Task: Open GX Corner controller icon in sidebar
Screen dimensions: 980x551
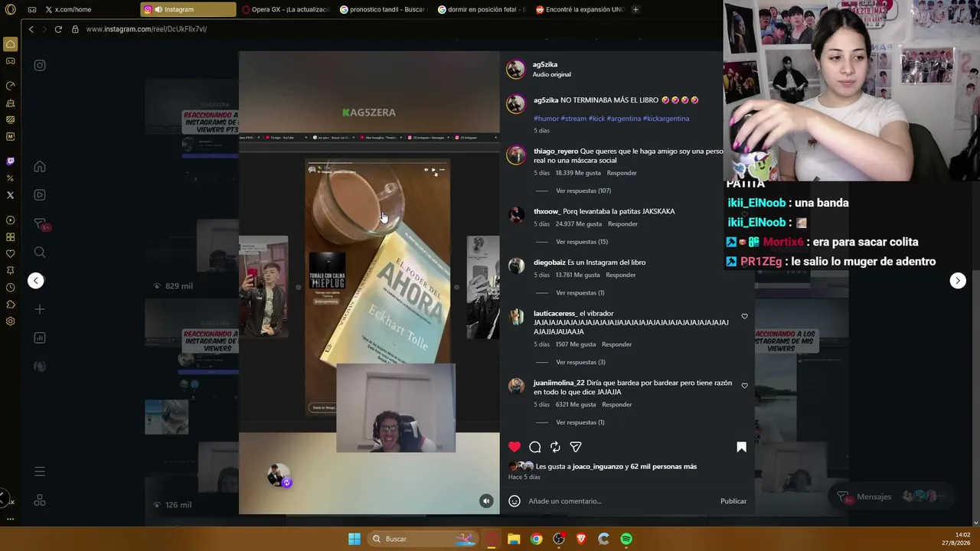Action: [10, 61]
